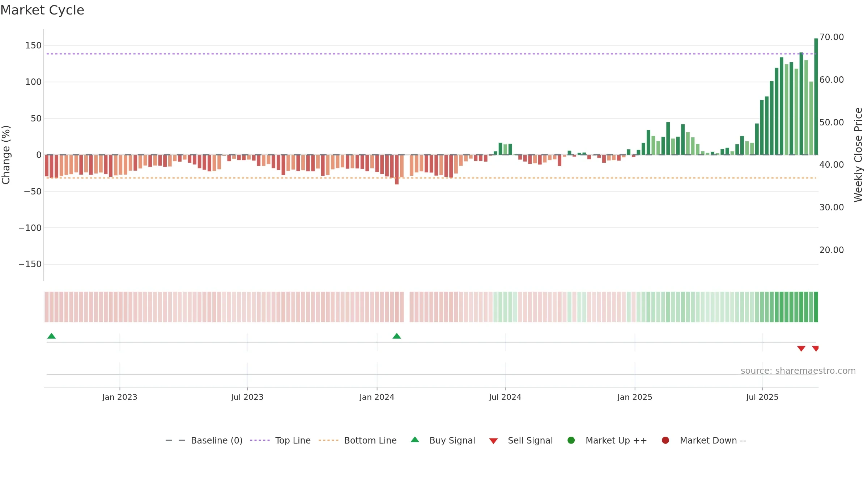The width and height of the screenshot is (868, 488).
Task: Click the lowest red bar near Jan 2024
Action: pyautogui.click(x=397, y=170)
